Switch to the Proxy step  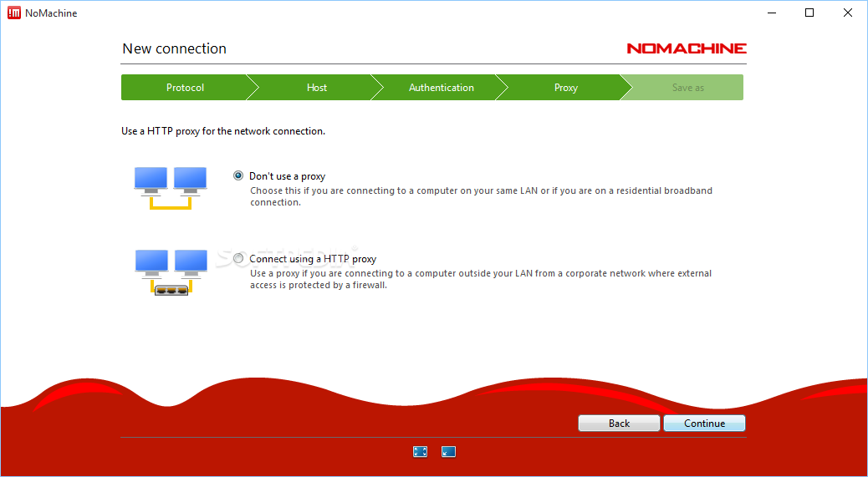click(x=566, y=88)
